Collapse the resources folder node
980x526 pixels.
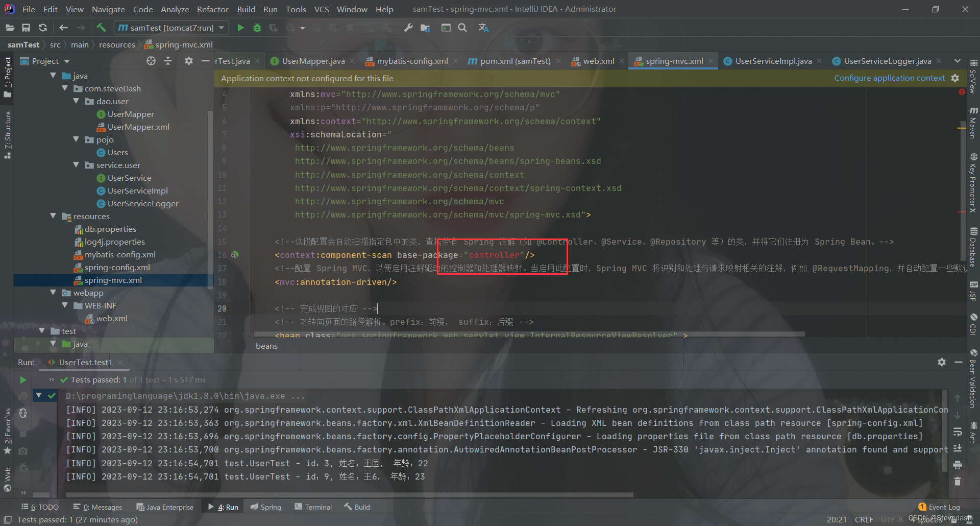pos(53,216)
